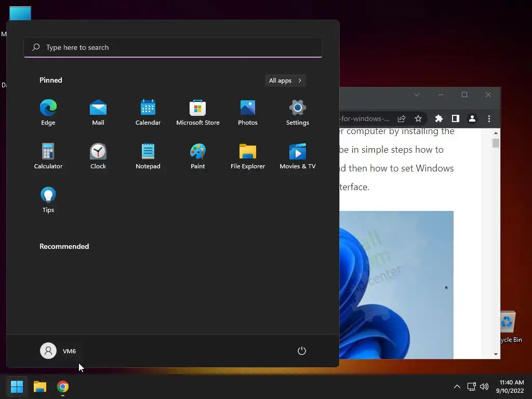Open network status in system tray
The image size is (532, 399).
[x=471, y=387]
